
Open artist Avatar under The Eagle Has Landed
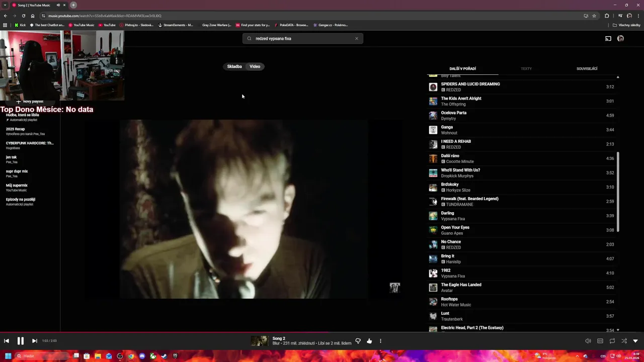pyautogui.click(x=447, y=291)
